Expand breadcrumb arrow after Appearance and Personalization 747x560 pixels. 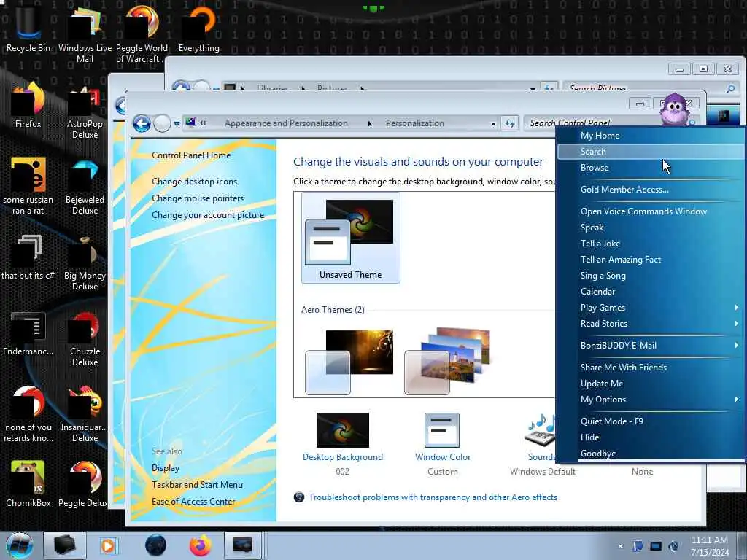point(370,123)
